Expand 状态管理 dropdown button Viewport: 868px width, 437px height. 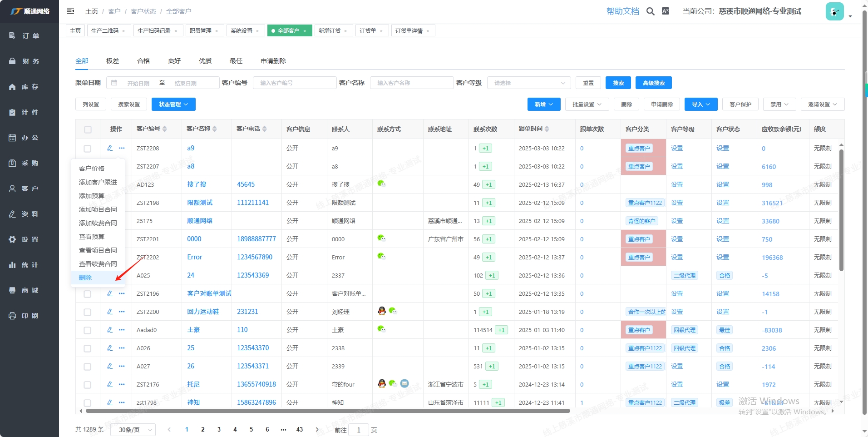click(173, 104)
